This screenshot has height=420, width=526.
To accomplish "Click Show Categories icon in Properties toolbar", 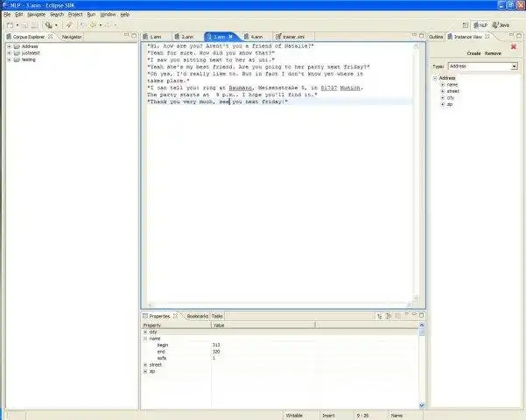I will click(380, 316).
